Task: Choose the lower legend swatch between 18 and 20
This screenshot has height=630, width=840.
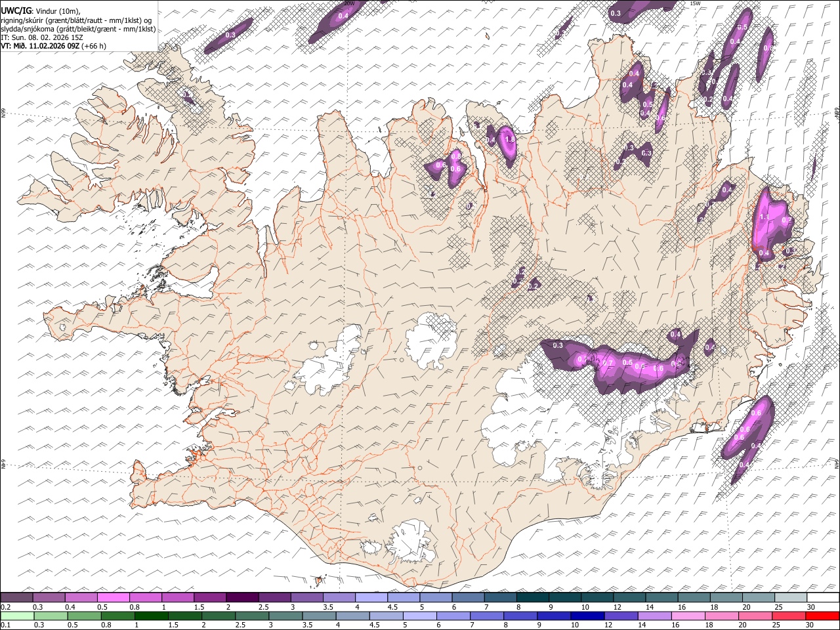Action: 721,616
